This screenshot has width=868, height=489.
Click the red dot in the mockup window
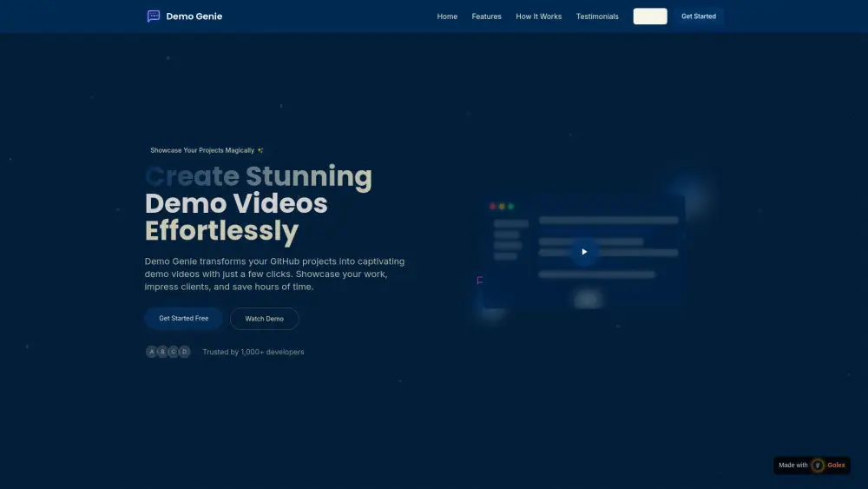pos(493,207)
